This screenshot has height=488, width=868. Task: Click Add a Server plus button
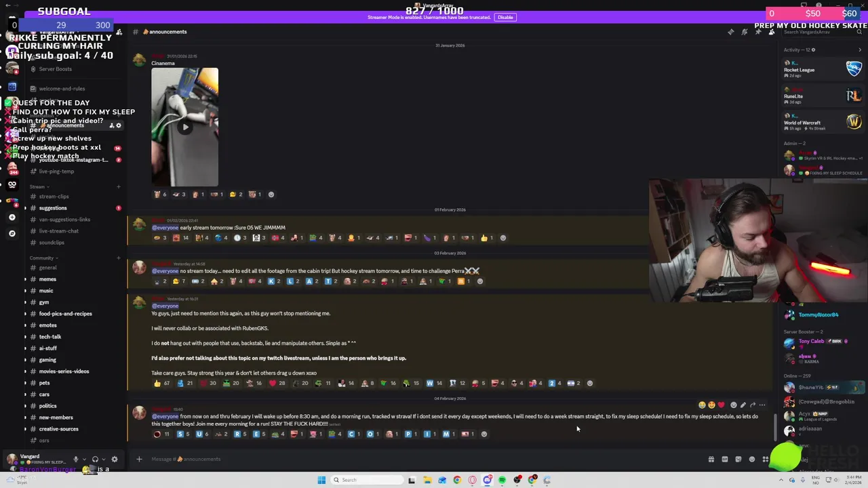pyautogui.click(x=12, y=218)
